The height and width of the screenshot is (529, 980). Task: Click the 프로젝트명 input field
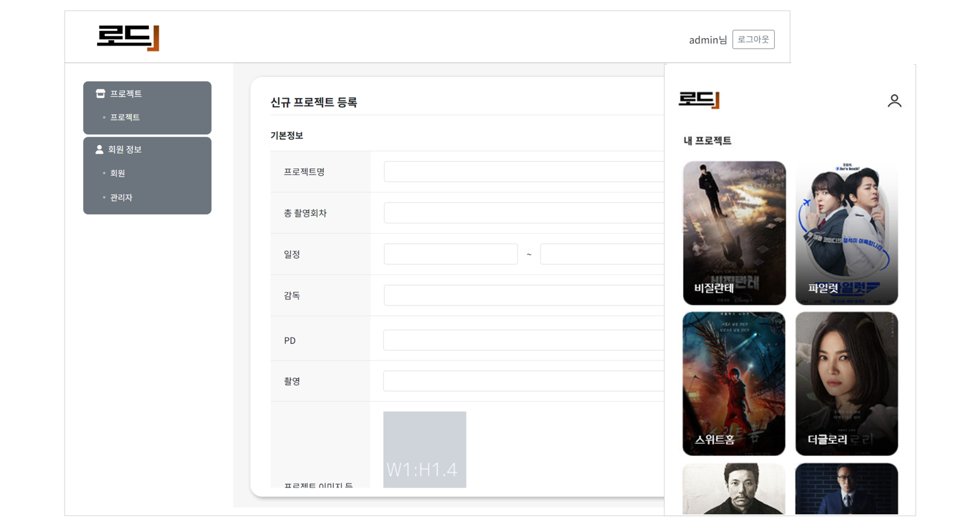(524, 172)
